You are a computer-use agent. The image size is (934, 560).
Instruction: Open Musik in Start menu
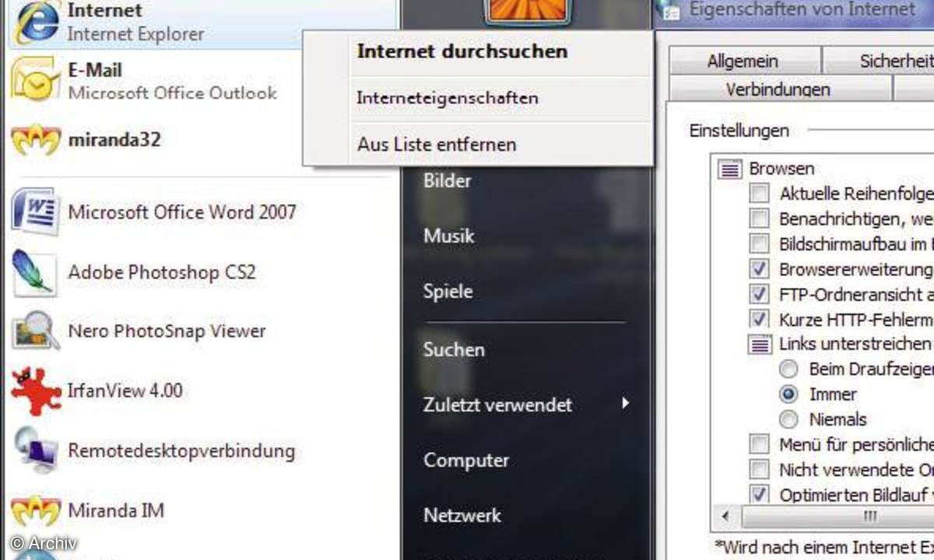click(x=449, y=236)
